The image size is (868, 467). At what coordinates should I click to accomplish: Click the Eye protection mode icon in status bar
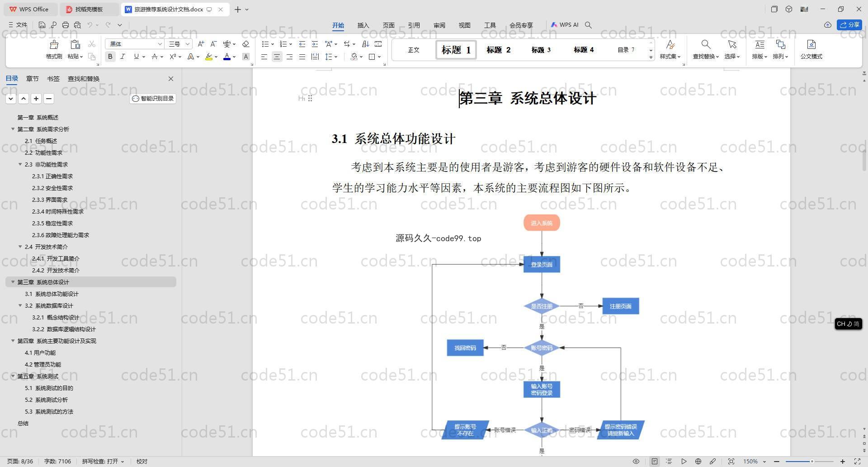(636, 461)
